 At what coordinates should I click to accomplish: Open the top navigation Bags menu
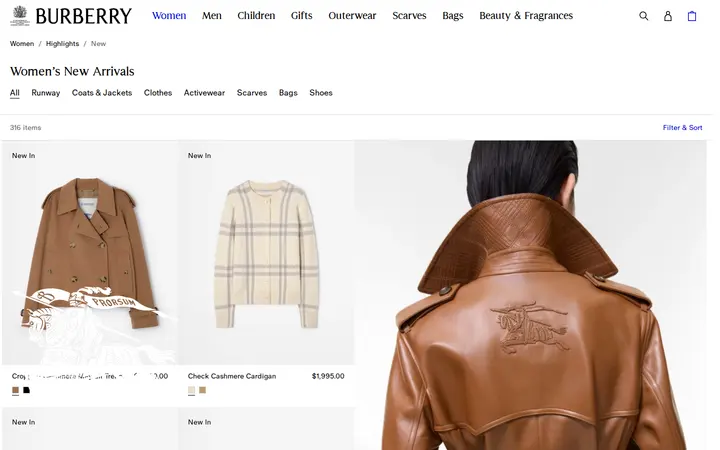click(x=453, y=16)
